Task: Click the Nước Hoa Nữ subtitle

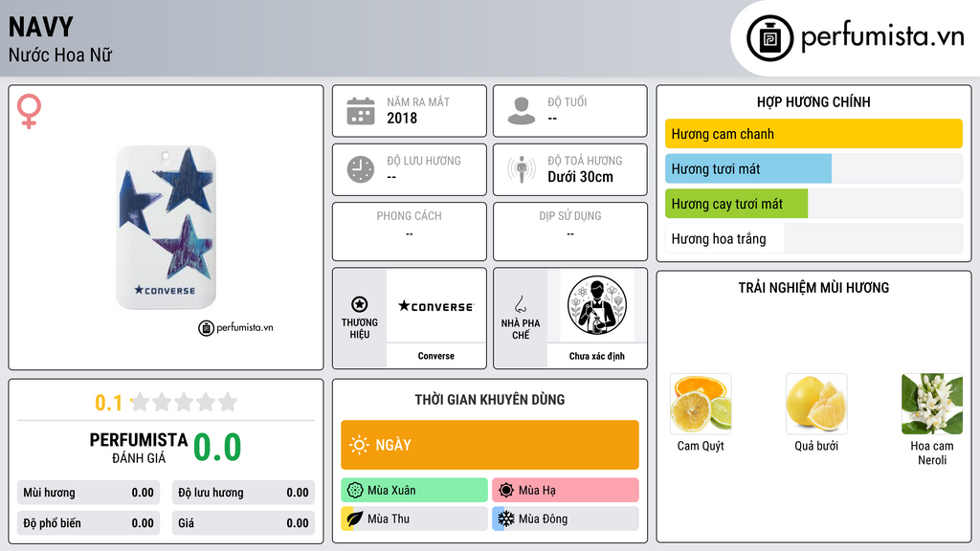Action: click(x=60, y=55)
